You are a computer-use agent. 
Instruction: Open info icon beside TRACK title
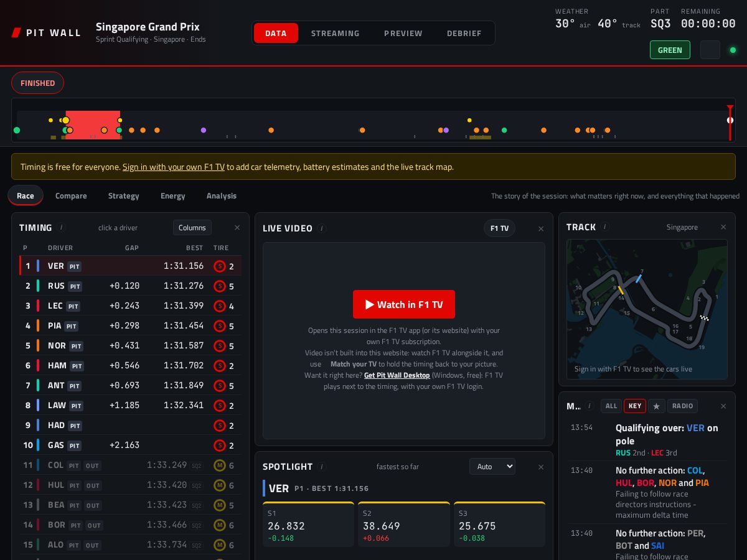point(604,227)
